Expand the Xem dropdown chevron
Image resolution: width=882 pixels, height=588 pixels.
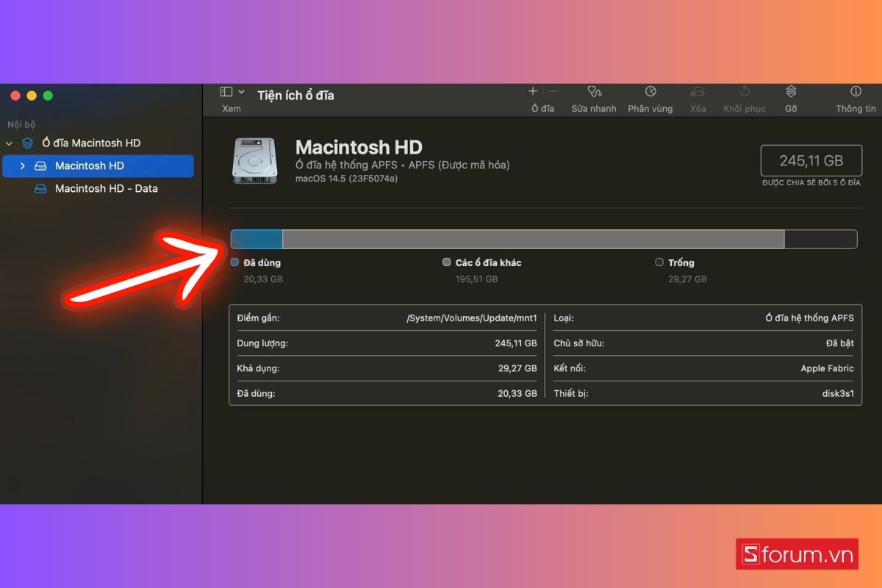(241, 92)
